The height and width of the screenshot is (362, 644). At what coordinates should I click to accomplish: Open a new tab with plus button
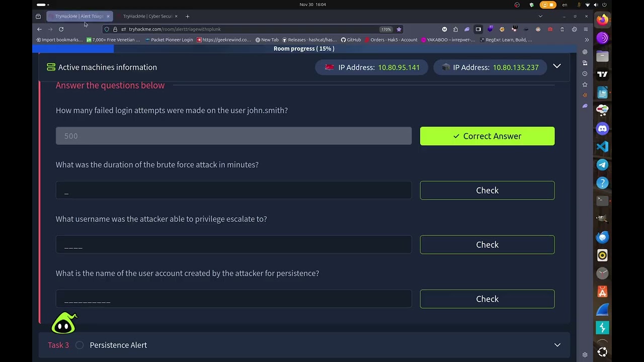click(x=188, y=16)
